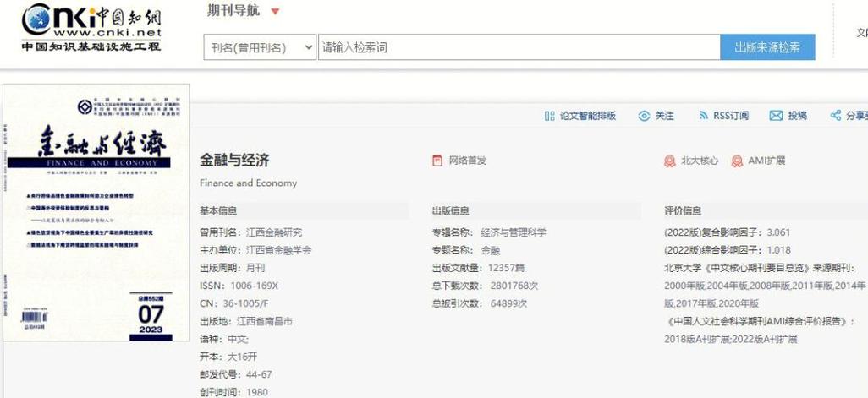
Task: Click the Finance and Economy subtitle
Action: pos(248,183)
